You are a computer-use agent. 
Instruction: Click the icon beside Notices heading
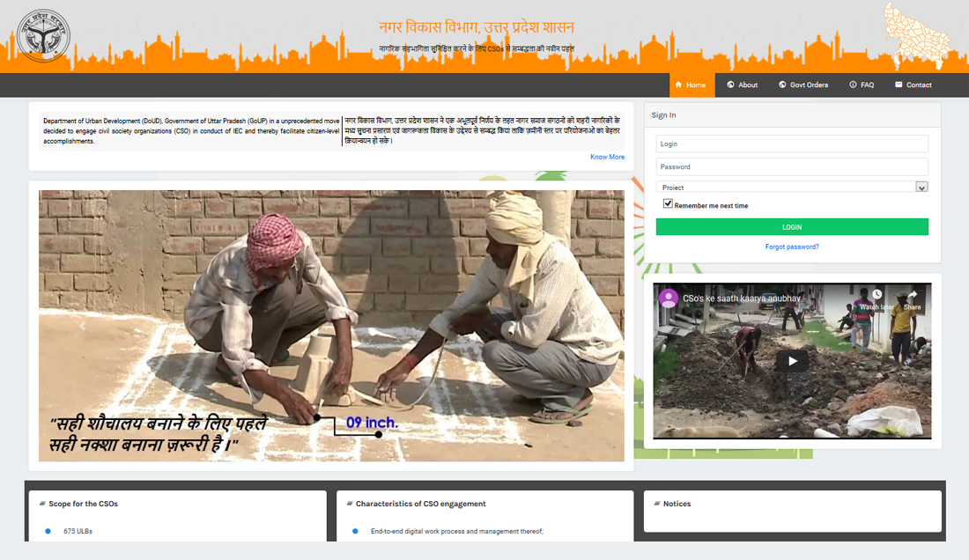pyautogui.click(x=656, y=504)
